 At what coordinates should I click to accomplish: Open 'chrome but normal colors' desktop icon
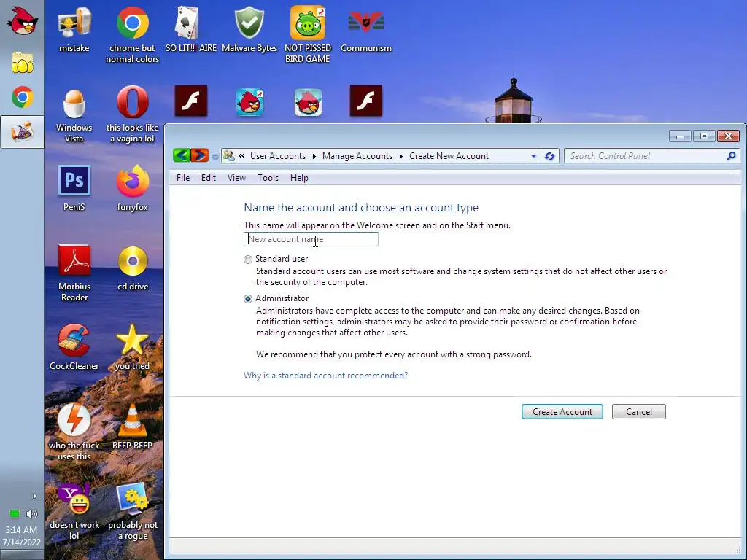[133, 34]
